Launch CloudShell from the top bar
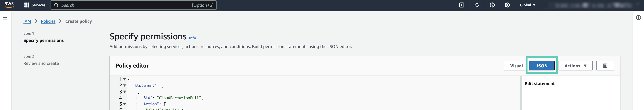Viewport: 644px width, 110px height. [x=462, y=5]
